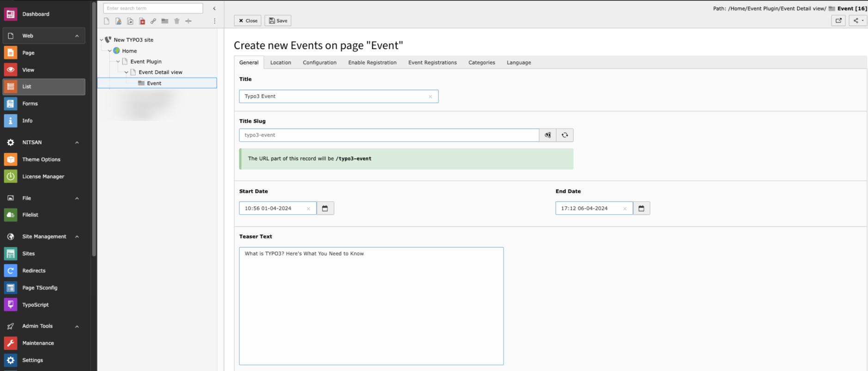868x371 pixels.
Task: Open the Filelist module
Action: coord(44,215)
